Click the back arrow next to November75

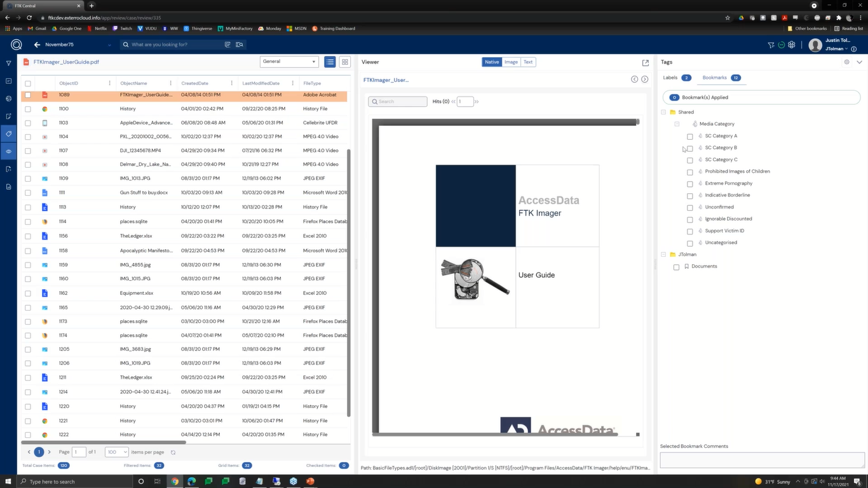pos(37,44)
